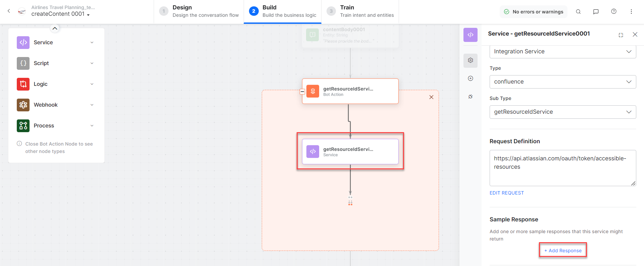Open the three-dot more options menu
The width and height of the screenshot is (644, 266).
(x=631, y=12)
